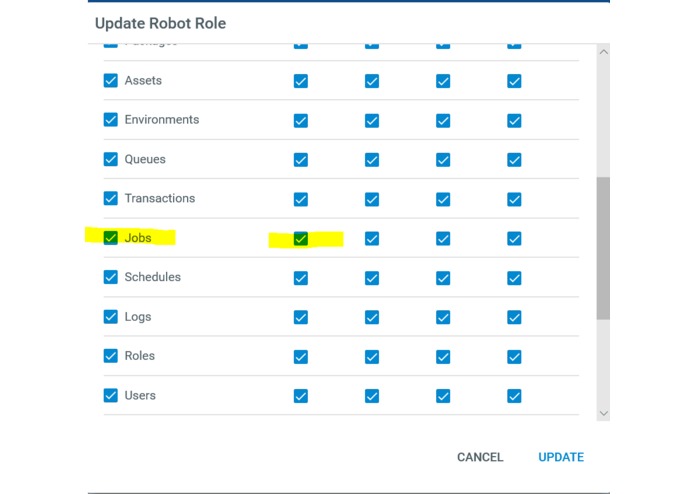Disable Queues first permission column checkbox
The image size is (695, 494).
(301, 160)
